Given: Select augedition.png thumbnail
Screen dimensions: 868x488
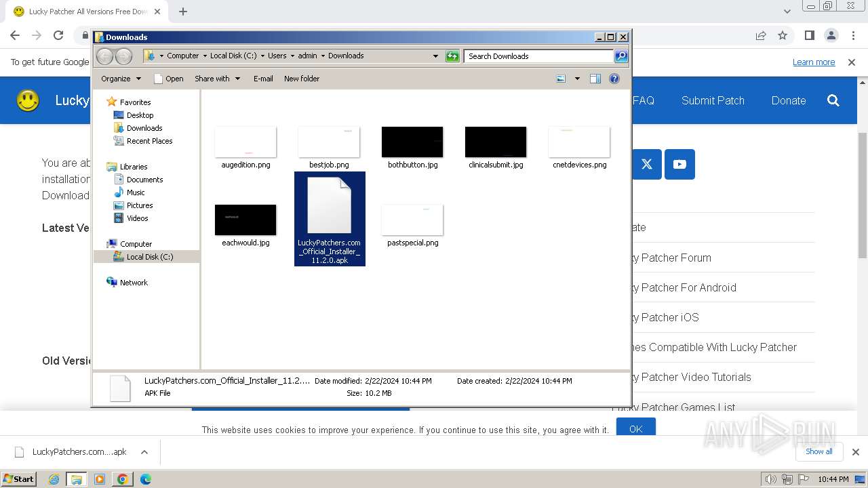Looking at the screenshot, I should coord(245,142).
